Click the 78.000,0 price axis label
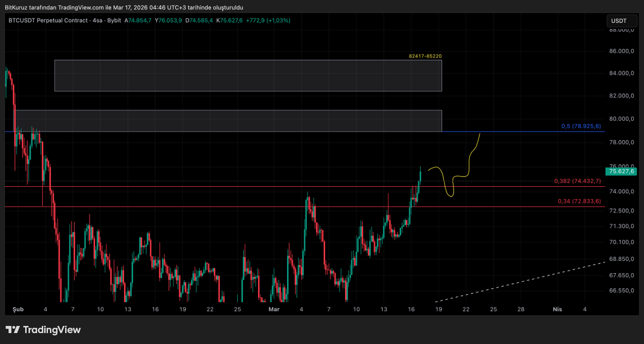This screenshot has width=644, height=344. click(x=622, y=142)
